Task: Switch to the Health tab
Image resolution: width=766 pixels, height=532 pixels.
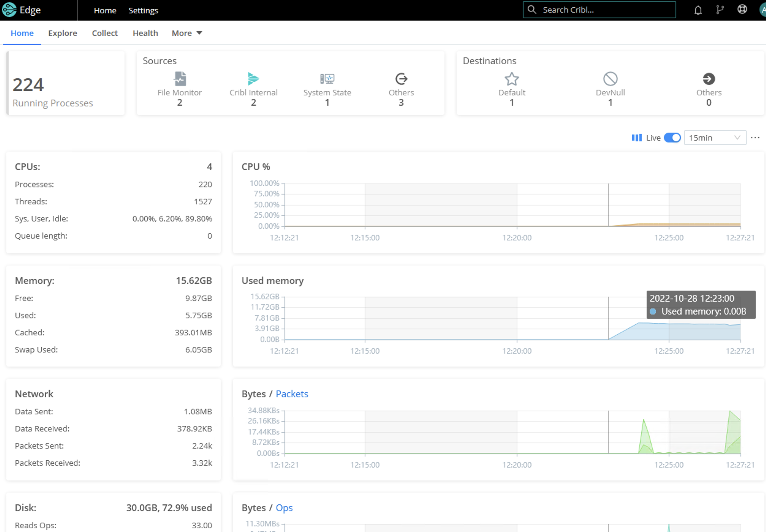Action: pyautogui.click(x=145, y=33)
